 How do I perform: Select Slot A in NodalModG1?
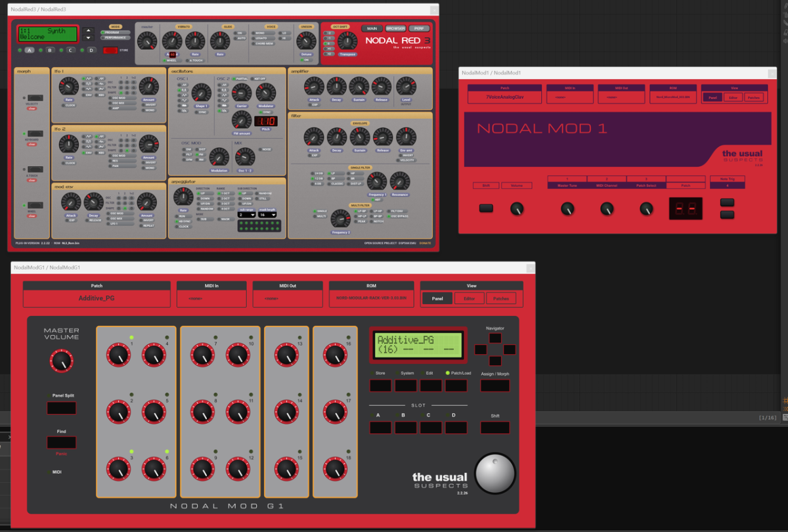pos(380,428)
